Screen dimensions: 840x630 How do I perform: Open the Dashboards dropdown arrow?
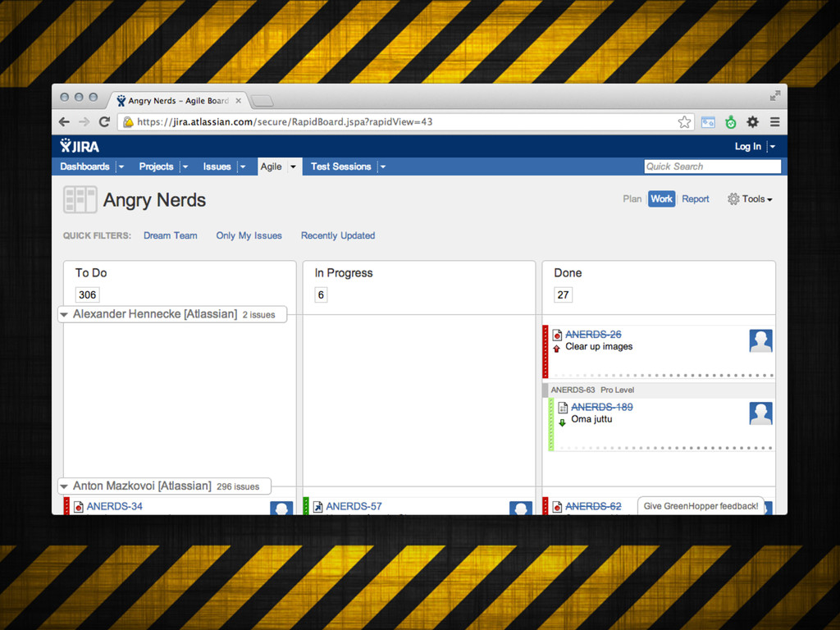pyautogui.click(x=121, y=167)
